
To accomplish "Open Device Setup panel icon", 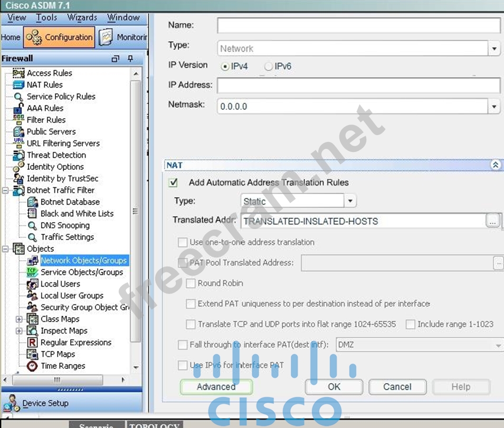I will [11, 404].
